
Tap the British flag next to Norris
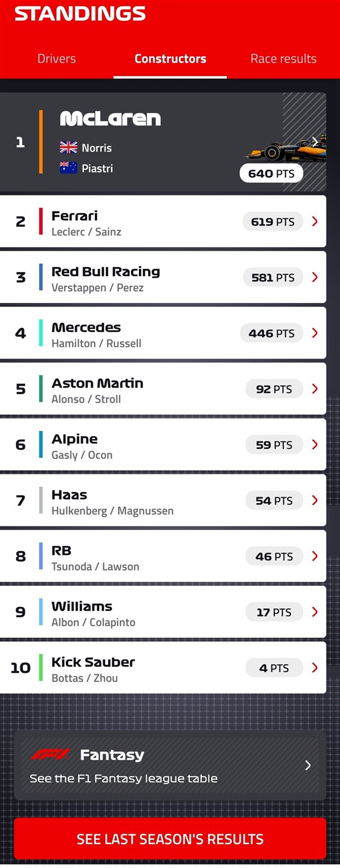click(69, 148)
